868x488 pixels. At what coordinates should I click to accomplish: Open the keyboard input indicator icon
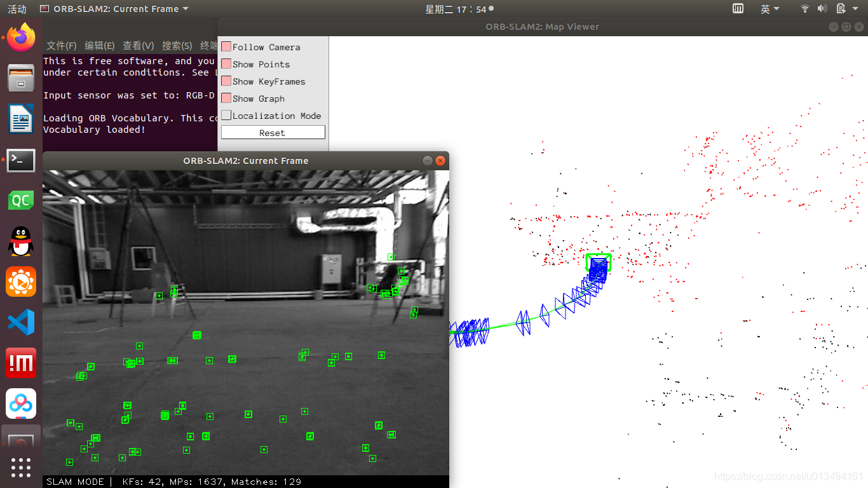click(738, 9)
